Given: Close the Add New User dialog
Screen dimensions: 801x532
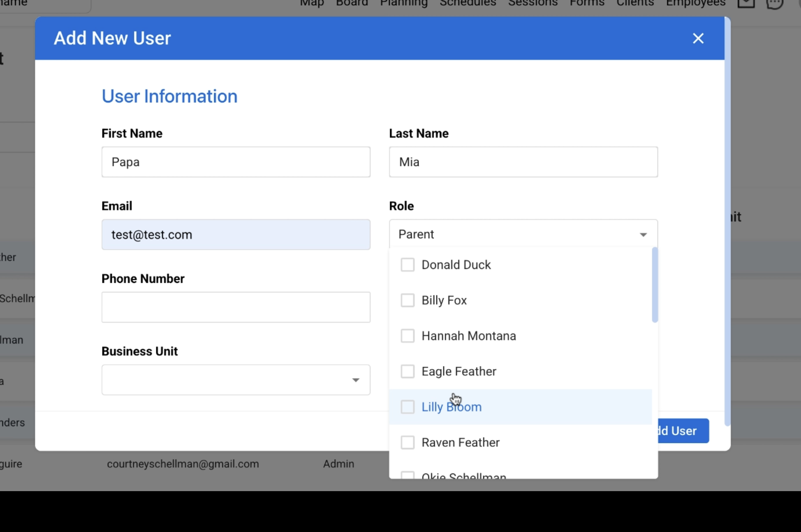Looking at the screenshot, I should tap(698, 38).
